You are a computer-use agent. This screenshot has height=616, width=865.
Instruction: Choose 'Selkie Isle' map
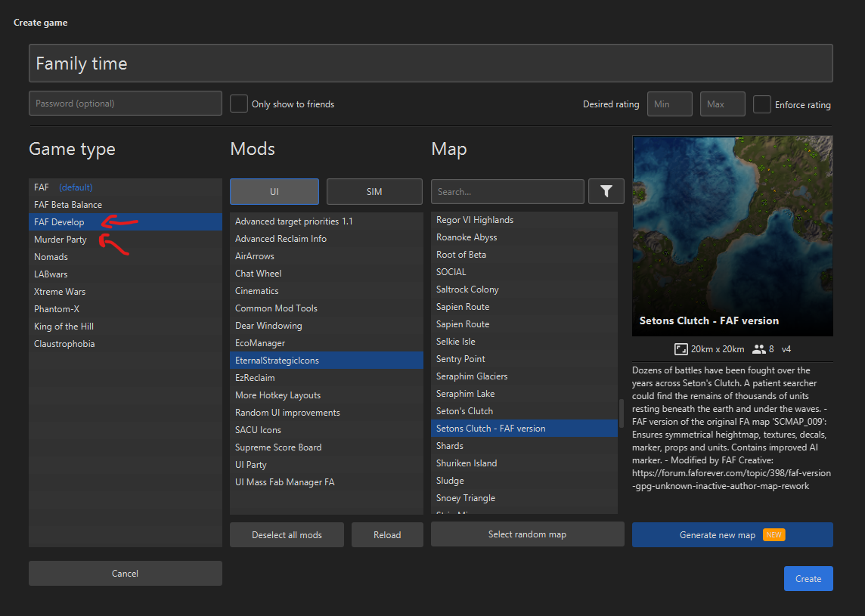[524, 342]
